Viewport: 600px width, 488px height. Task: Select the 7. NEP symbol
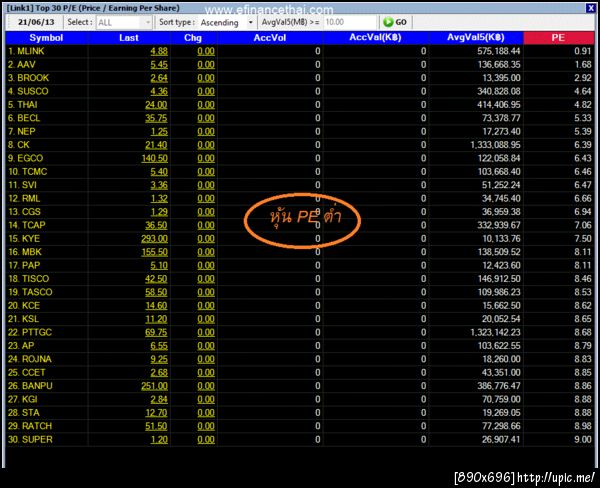(21, 132)
